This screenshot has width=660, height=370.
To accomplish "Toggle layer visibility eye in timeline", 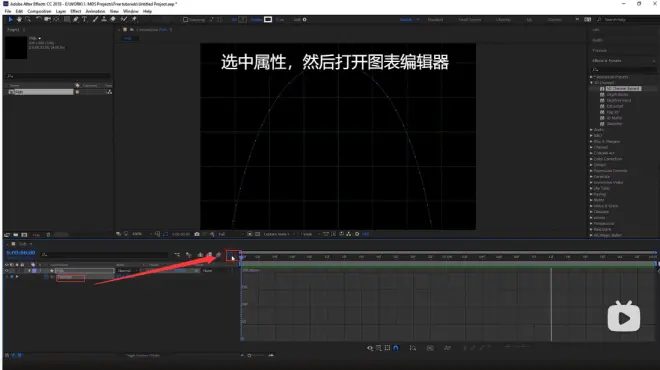I will pyautogui.click(x=6, y=271).
